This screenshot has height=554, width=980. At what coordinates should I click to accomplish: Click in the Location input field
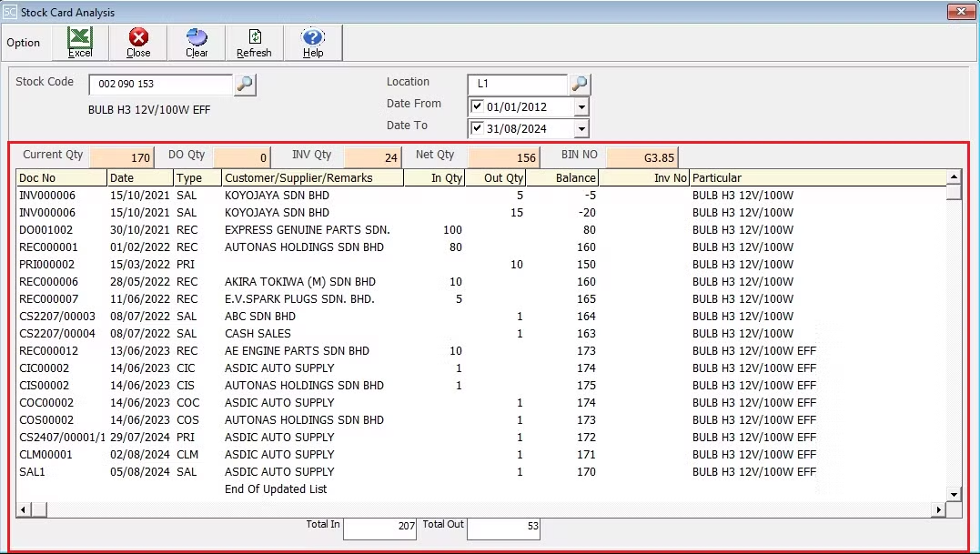[x=518, y=84]
